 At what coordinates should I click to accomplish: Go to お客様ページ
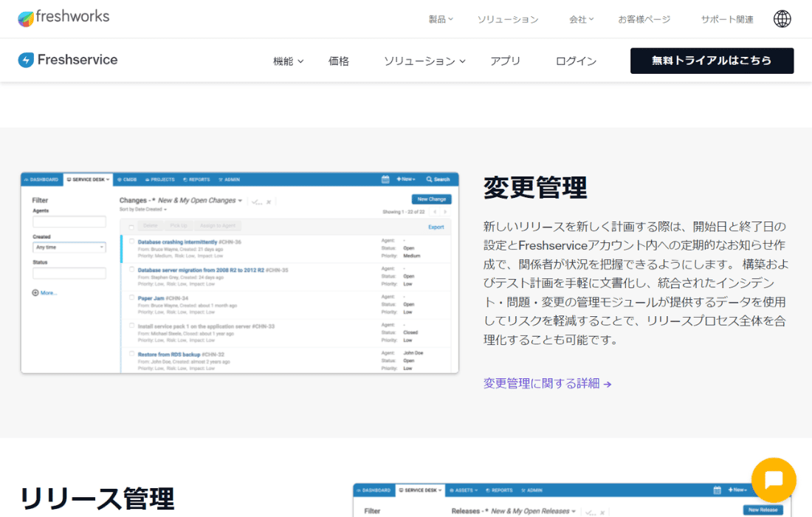(x=644, y=19)
